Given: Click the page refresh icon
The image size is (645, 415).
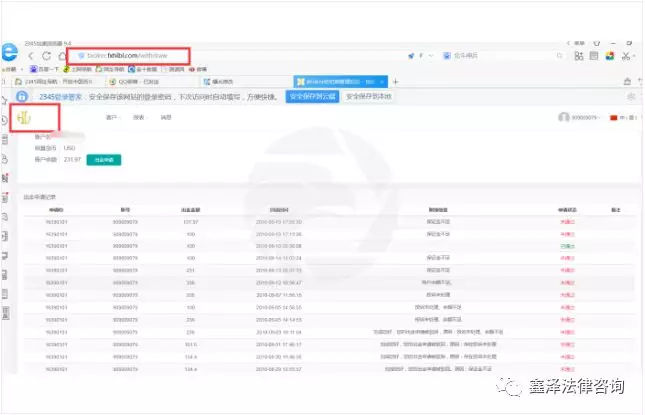Looking at the screenshot, I should coord(47,56).
